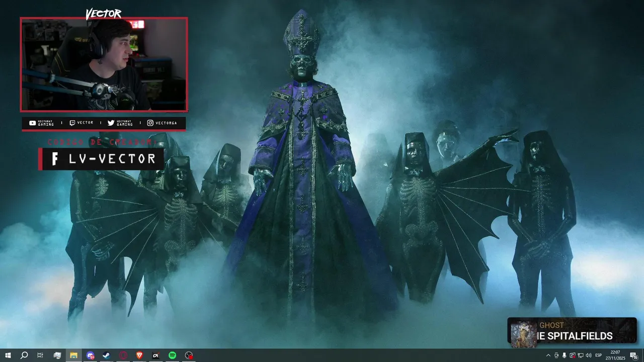644x362 pixels.
Task: Click the taskbar icon next to Task View
Action: [57, 355]
